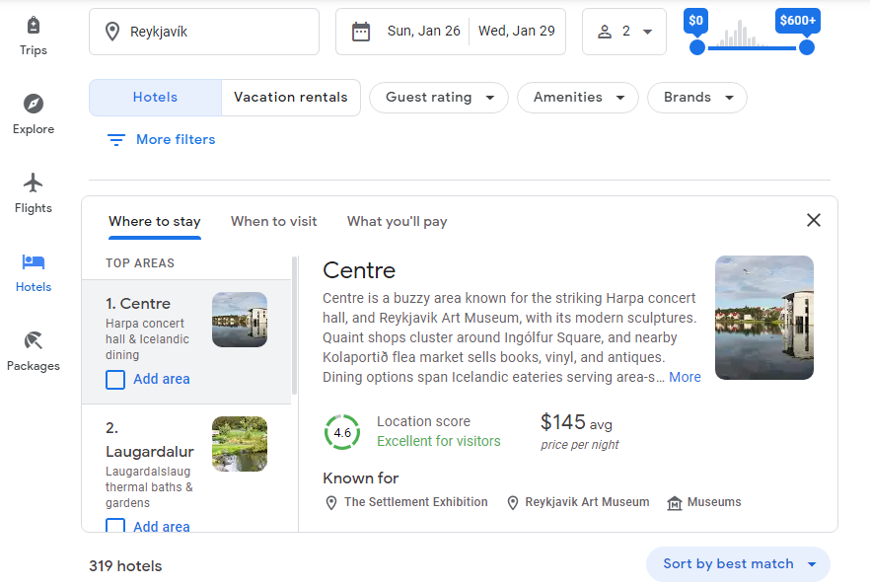Expand the Brands filter dropdown

click(696, 98)
